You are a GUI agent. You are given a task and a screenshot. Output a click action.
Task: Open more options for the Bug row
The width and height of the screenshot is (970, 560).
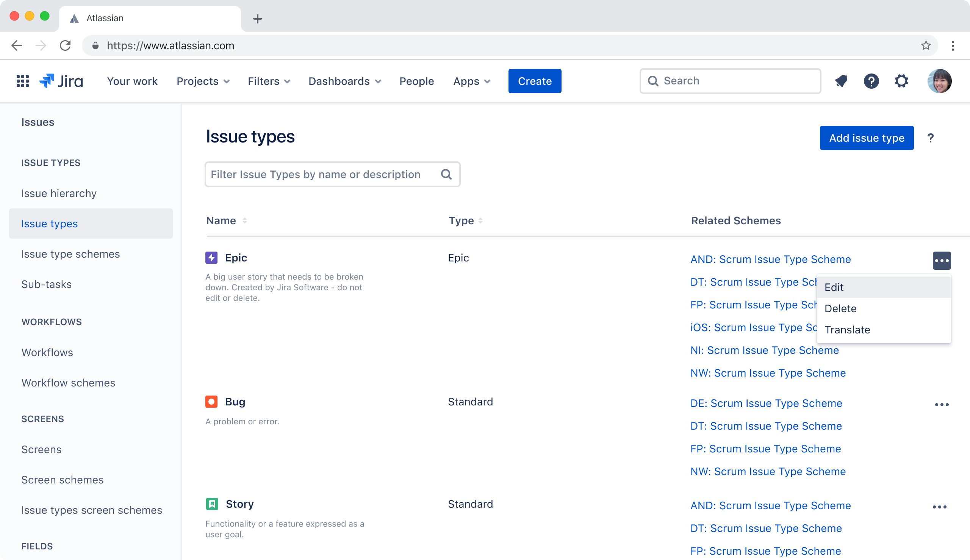click(942, 404)
